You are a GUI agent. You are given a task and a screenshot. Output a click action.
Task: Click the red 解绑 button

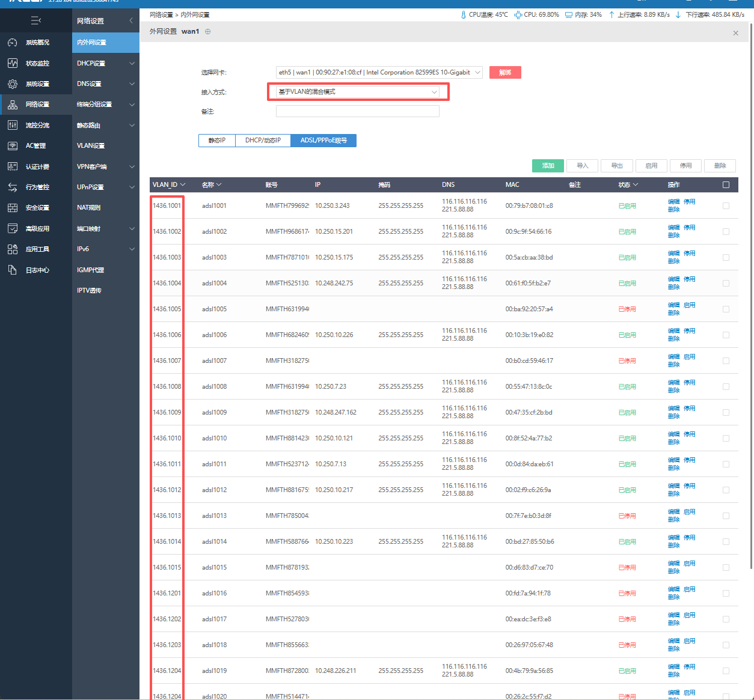point(505,73)
